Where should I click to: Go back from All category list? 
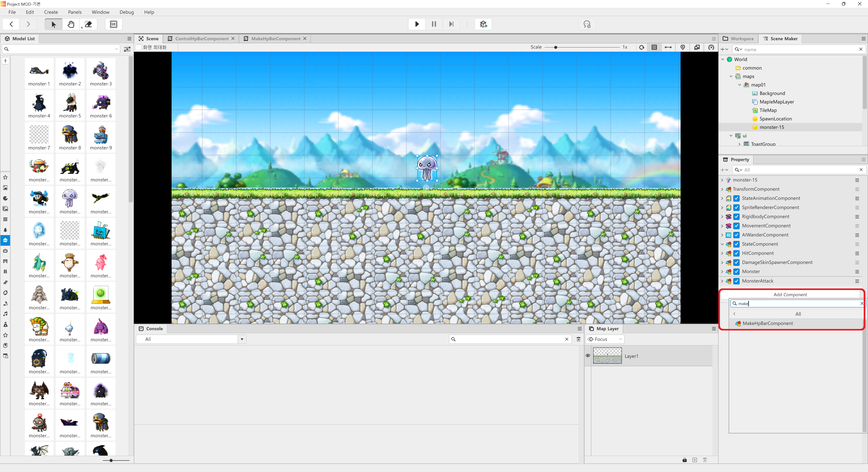[734, 314]
